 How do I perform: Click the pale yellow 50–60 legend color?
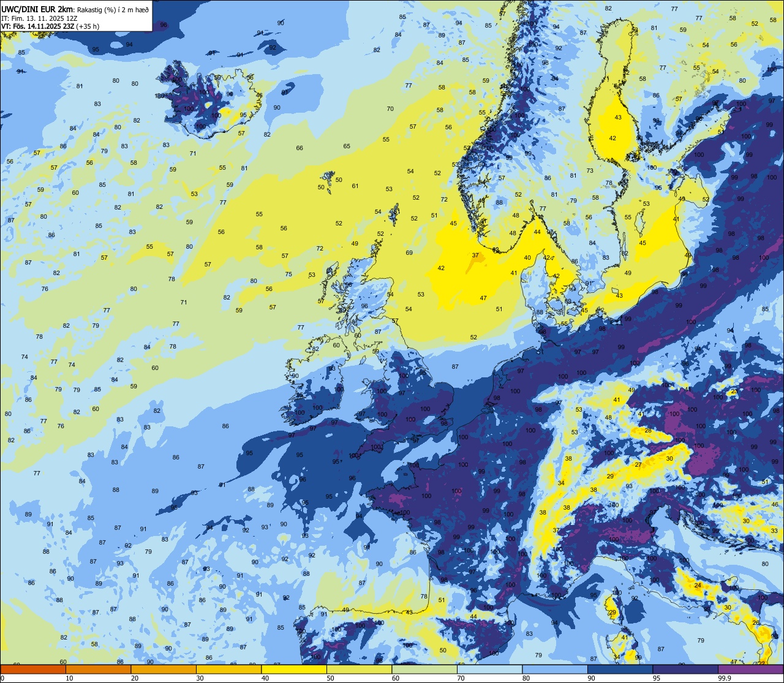(359, 669)
